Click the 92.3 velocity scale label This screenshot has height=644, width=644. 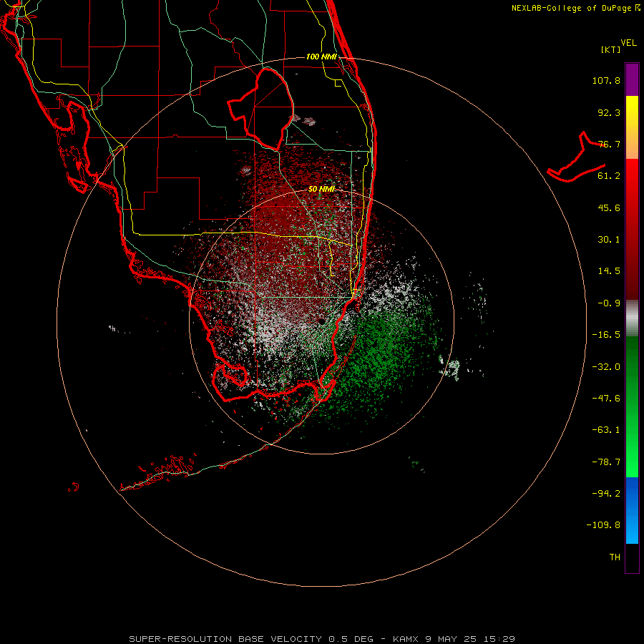(x=609, y=112)
